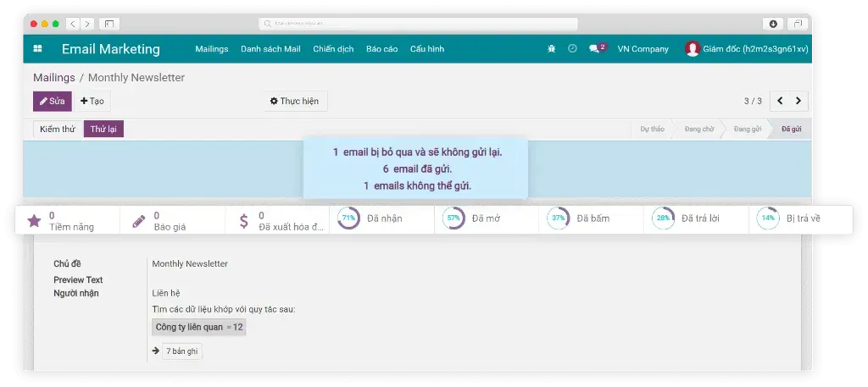
Task: Open the Cấu hình menu
Action: point(426,49)
